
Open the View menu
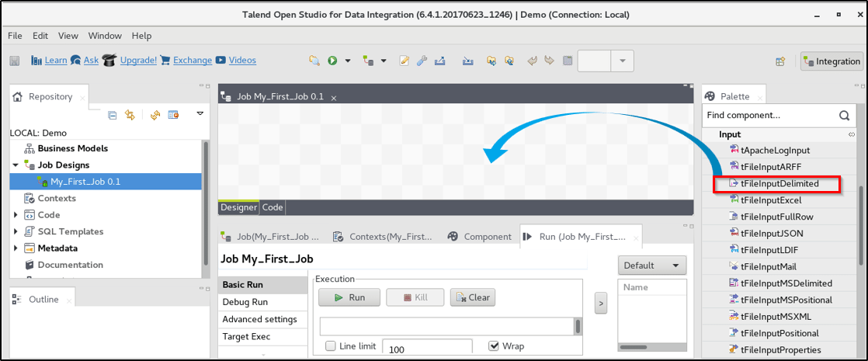pos(68,36)
